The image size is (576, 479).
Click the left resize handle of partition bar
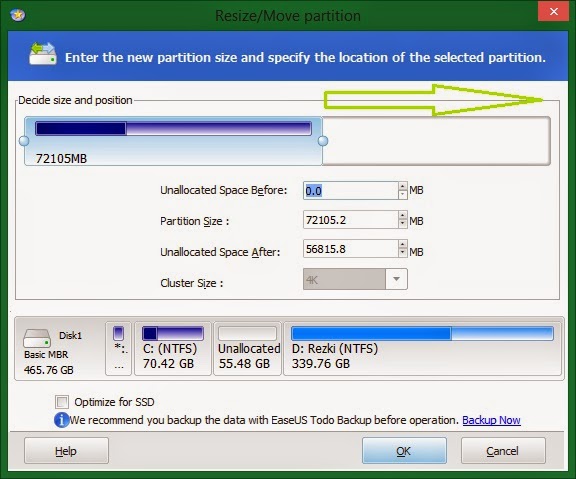[24, 141]
